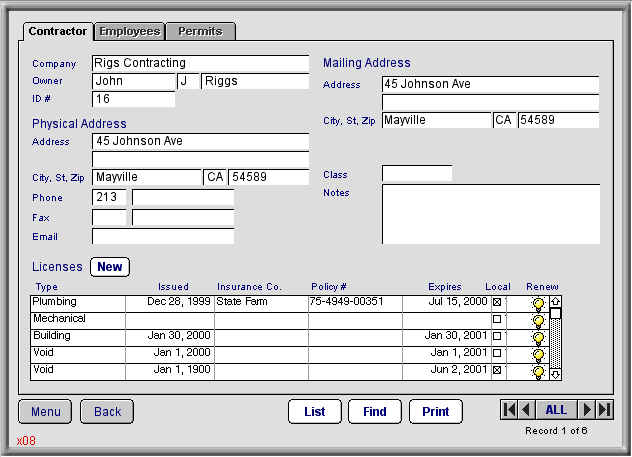Click the Fax number field
Screen dimensions: 632x457
(x=183, y=217)
